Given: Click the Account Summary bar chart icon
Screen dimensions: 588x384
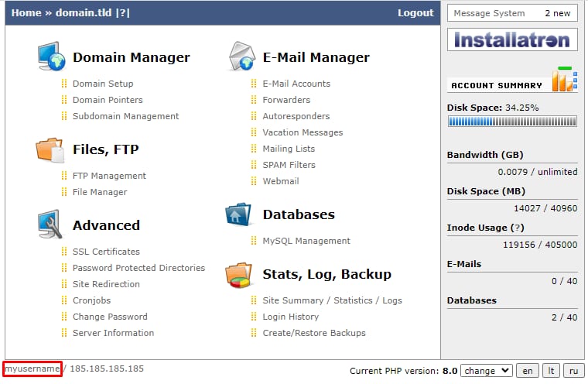Looking at the screenshot, I should [x=564, y=80].
